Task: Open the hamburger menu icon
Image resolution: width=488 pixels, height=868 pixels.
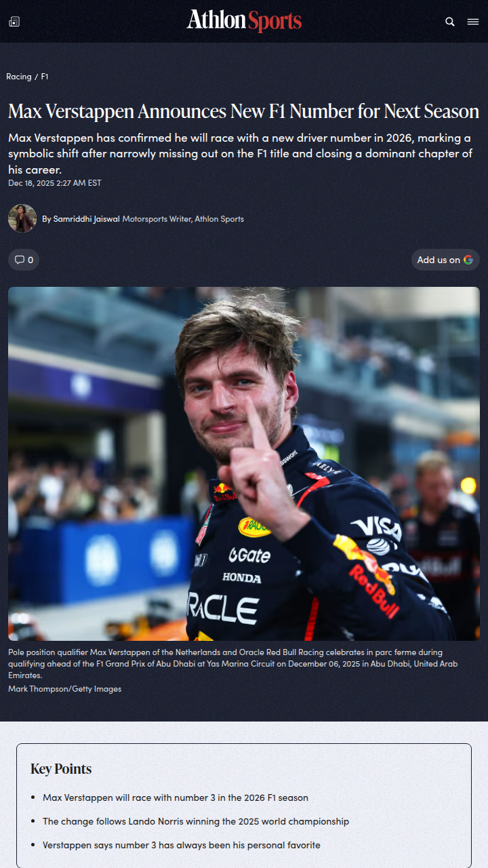Action: 473,22
